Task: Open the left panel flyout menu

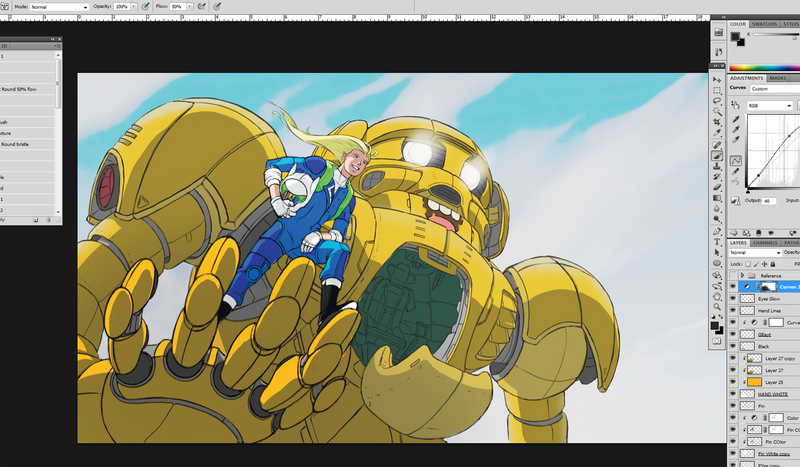Action: [58, 46]
